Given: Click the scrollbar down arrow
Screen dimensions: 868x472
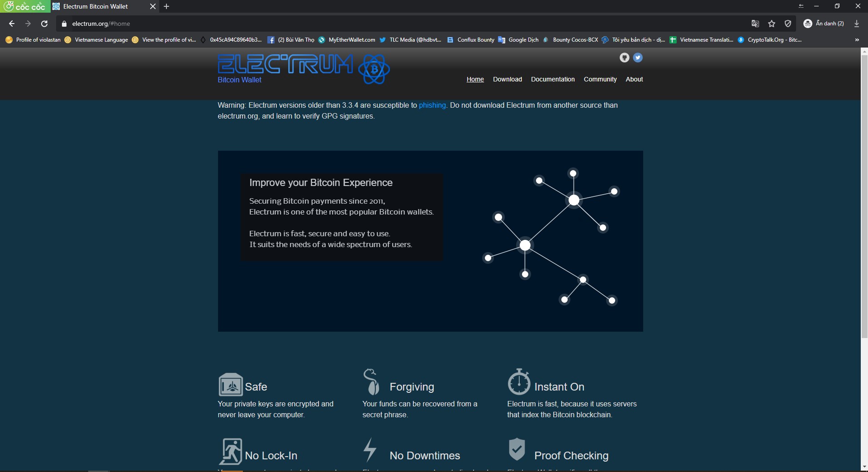Looking at the screenshot, I should pos(864,467).
